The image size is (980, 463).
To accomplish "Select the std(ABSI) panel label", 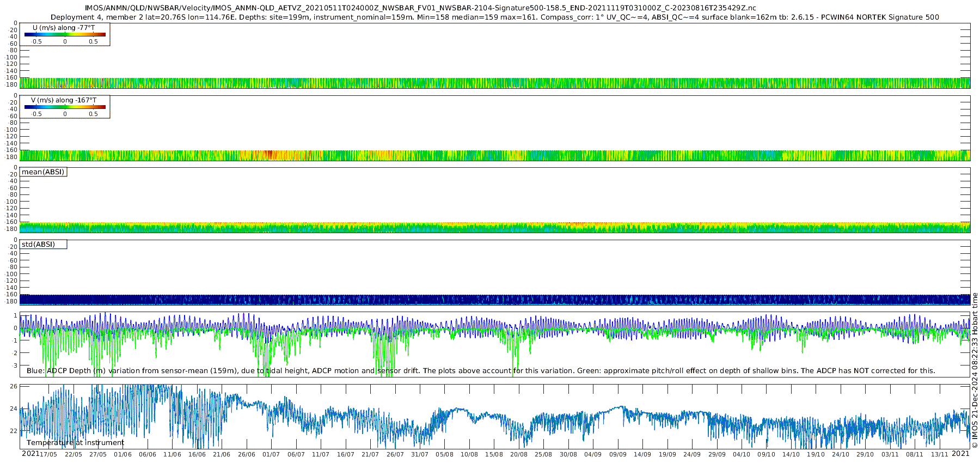I will [39, 245].
